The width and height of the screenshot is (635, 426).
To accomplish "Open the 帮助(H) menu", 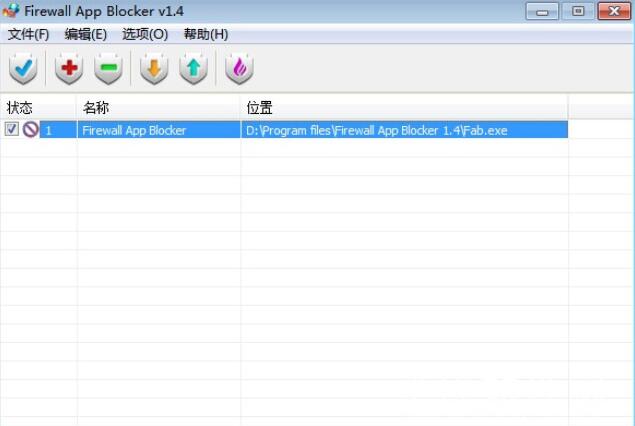I will pos(206,34).
